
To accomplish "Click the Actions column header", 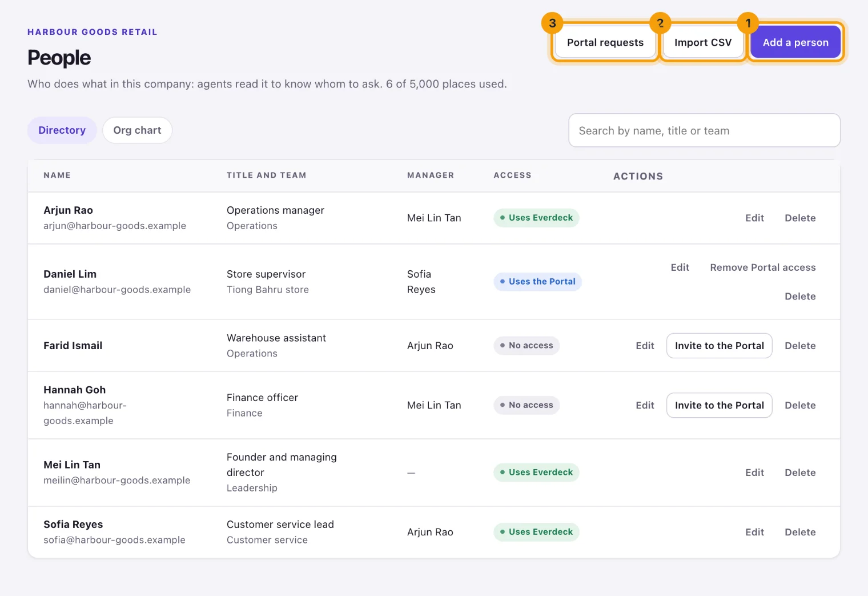I will tap(638, 177).
